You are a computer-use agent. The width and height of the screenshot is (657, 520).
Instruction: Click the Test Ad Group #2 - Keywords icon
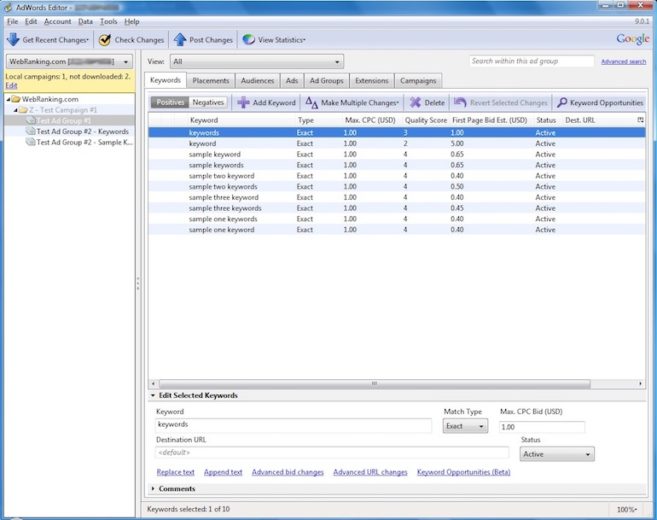pyautogui.click(x=30, y=131)
